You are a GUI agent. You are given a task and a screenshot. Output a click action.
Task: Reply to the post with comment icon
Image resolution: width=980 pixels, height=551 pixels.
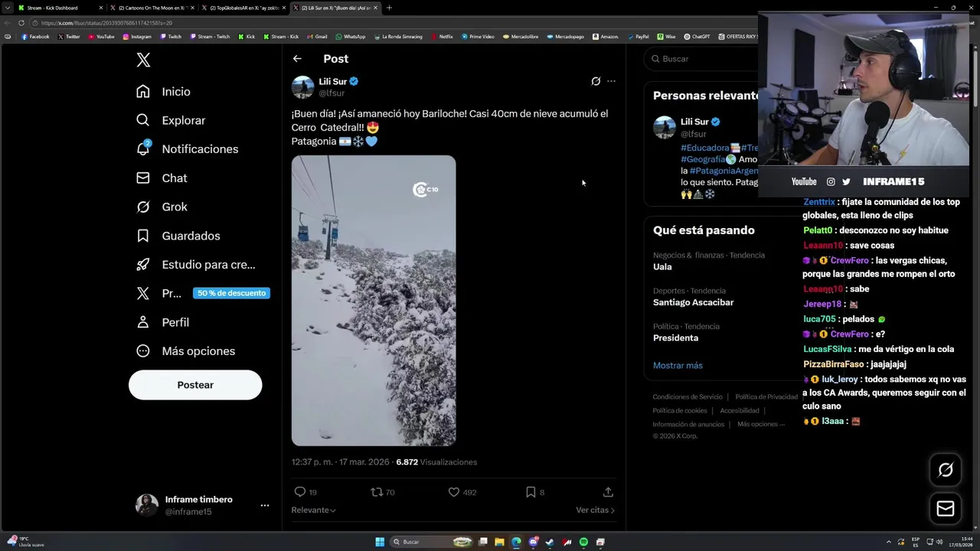coord(300,492)
